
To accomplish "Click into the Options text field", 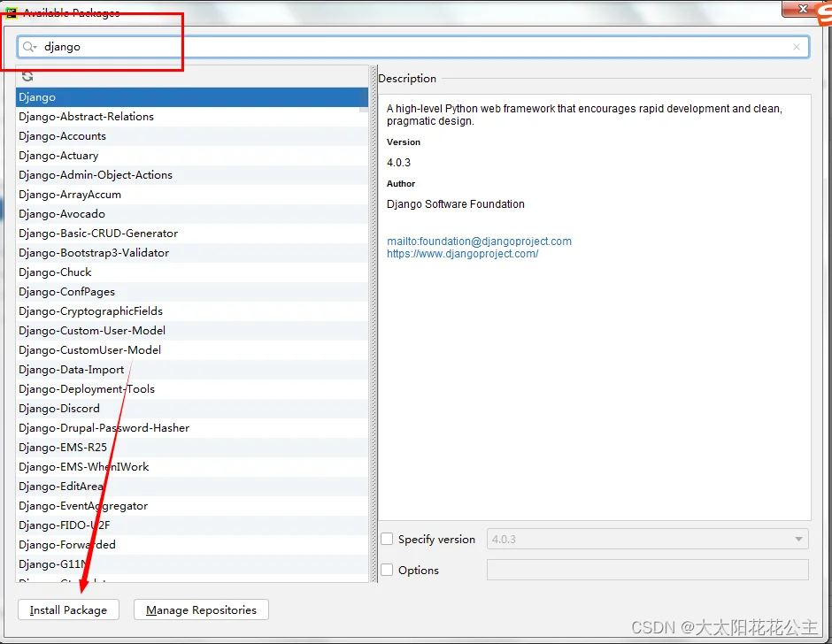I will [x=647, y=570].
